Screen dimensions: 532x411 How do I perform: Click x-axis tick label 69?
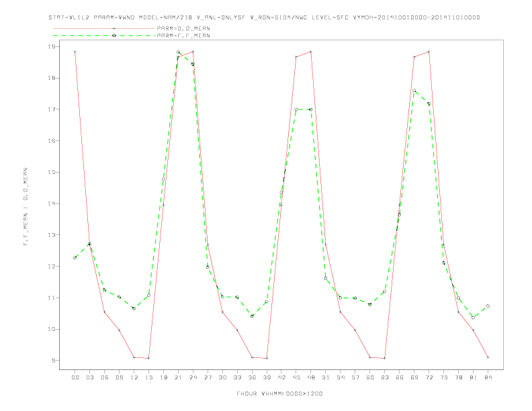(x=414, y=377)
